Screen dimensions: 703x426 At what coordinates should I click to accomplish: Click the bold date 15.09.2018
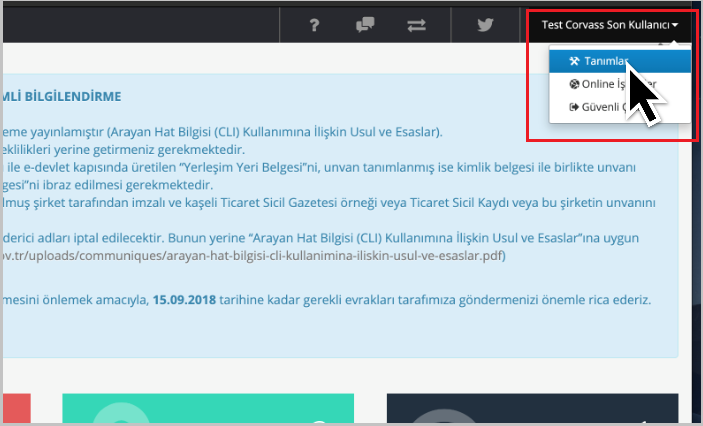[184, 300]
